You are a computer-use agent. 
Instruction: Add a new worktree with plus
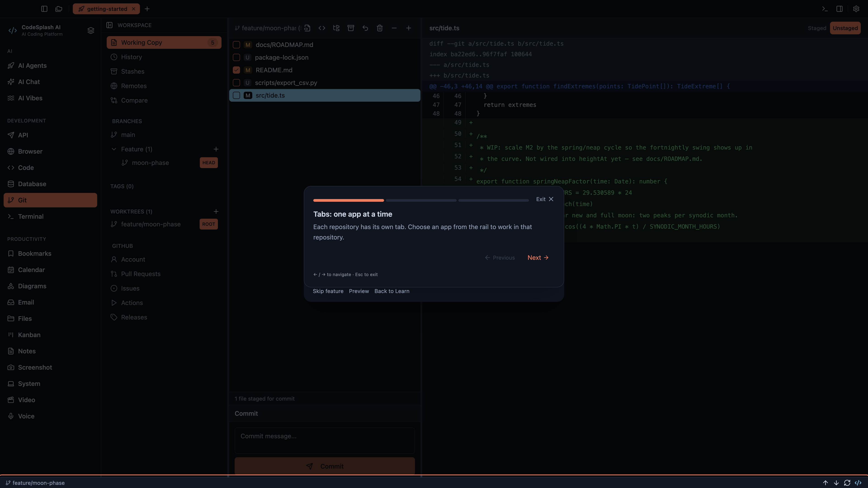coord(216,211)
